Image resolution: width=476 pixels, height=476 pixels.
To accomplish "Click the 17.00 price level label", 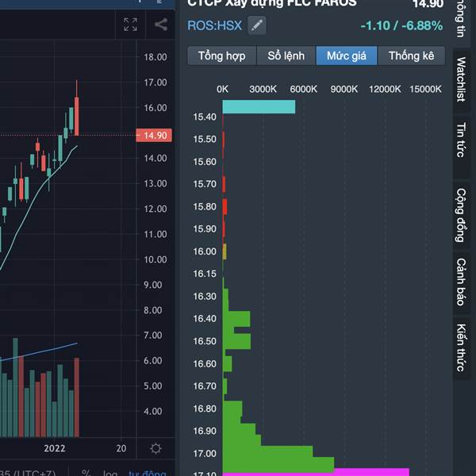I will 205,453.
